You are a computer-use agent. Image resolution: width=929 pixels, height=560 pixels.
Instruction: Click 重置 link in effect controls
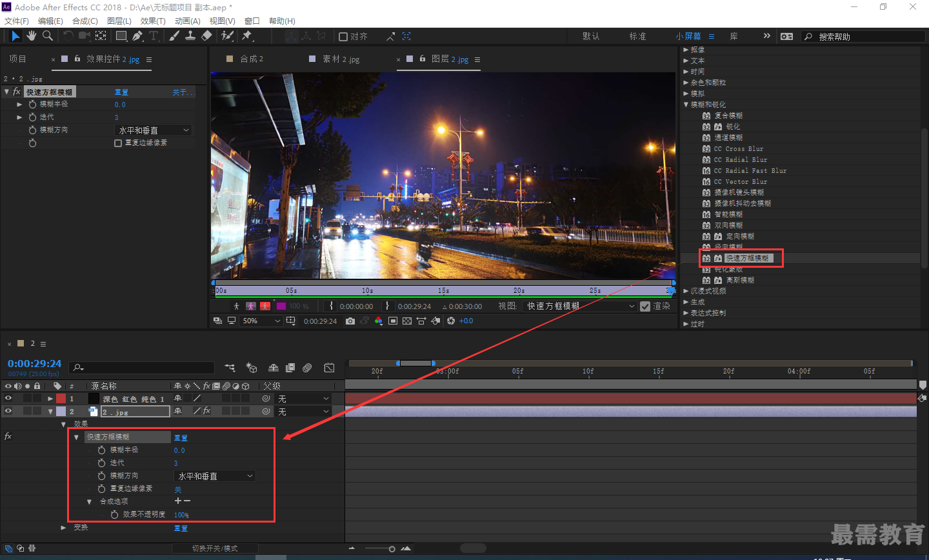point(121,92)
